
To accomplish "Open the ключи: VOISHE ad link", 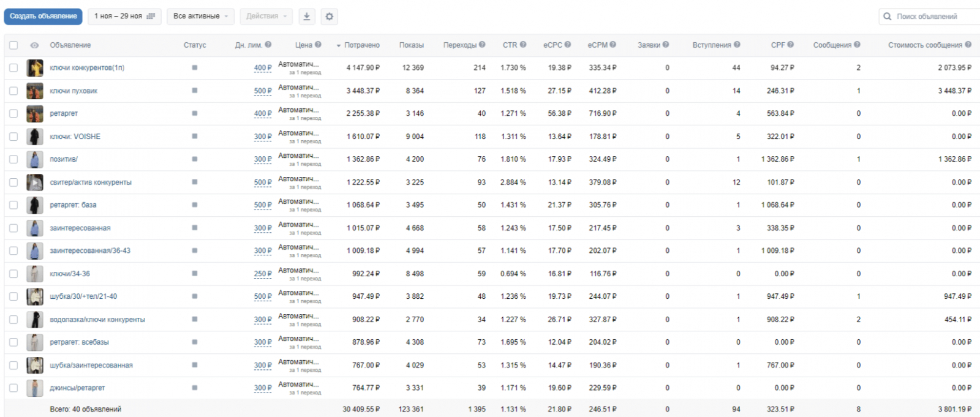I will click(75, 137).
